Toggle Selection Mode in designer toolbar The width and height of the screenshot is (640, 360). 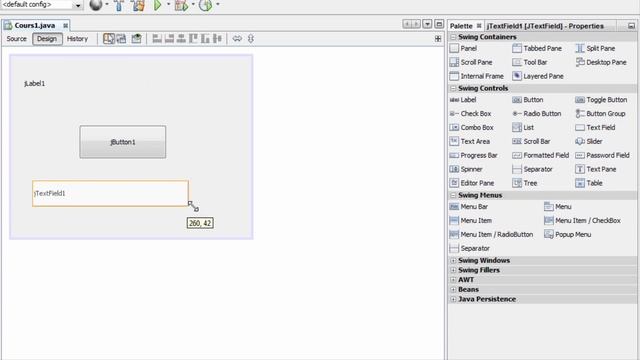pyautogui.click(x=109, y=39)
